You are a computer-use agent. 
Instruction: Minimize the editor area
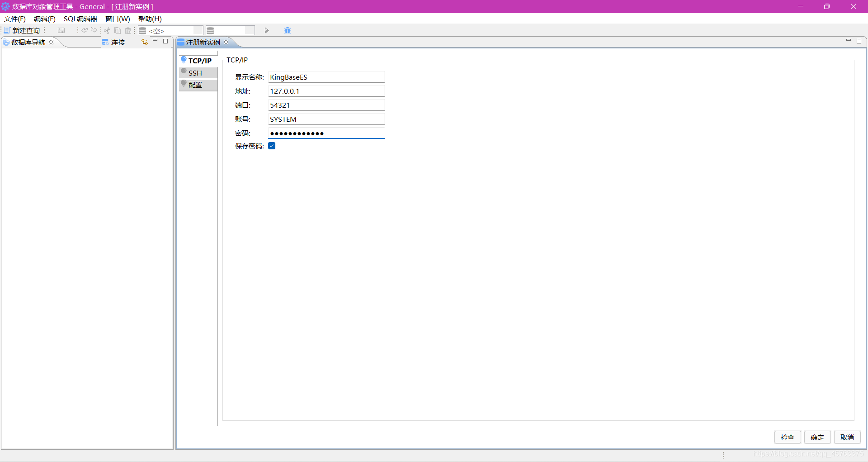pyautogui.click(x=849, y=41)
